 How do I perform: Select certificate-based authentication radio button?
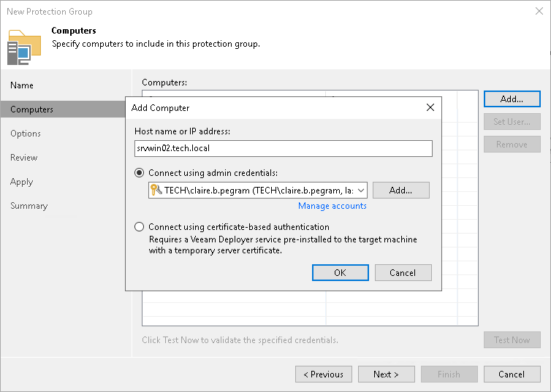pyautogui.click(x=140, y=227)
